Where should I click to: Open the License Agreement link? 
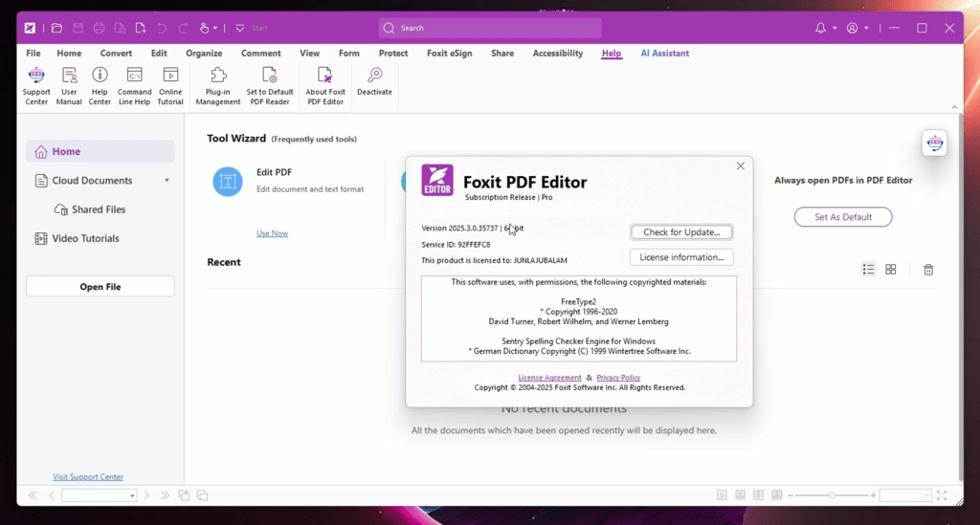click(549, 378)
